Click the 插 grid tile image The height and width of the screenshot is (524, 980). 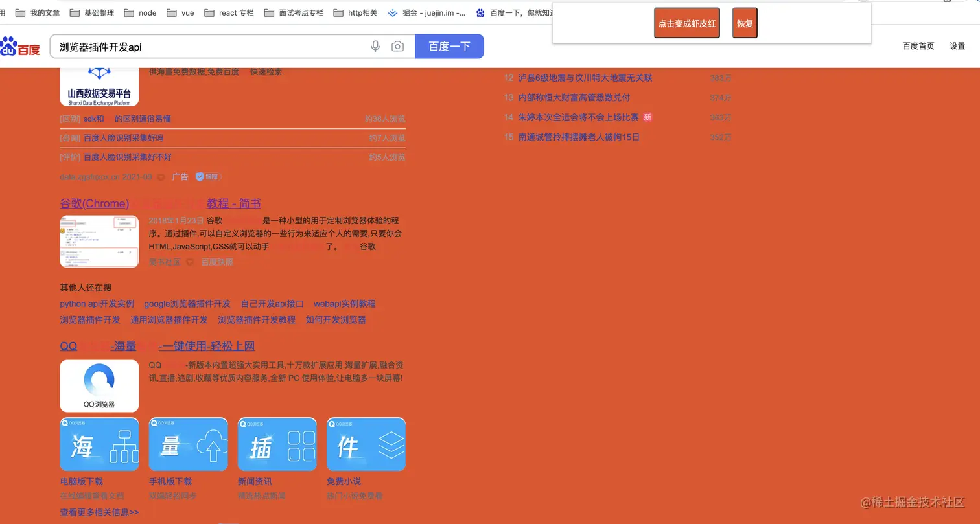tap(277, 444)
